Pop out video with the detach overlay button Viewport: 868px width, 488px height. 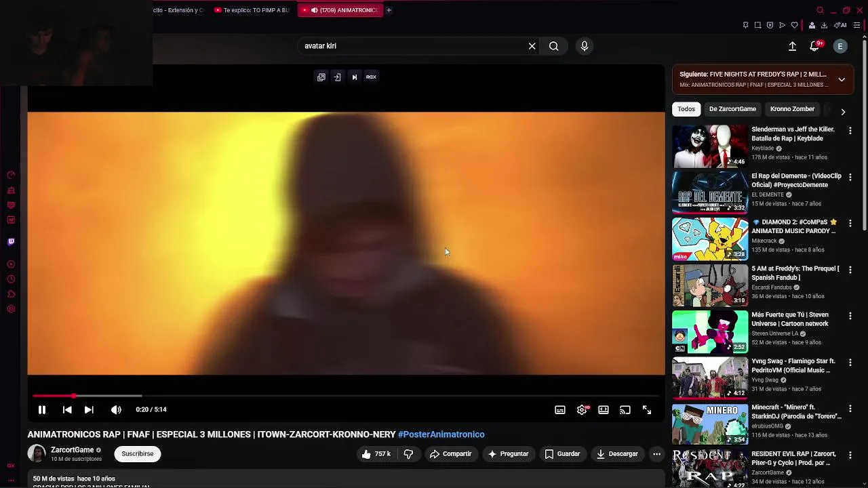321,77
